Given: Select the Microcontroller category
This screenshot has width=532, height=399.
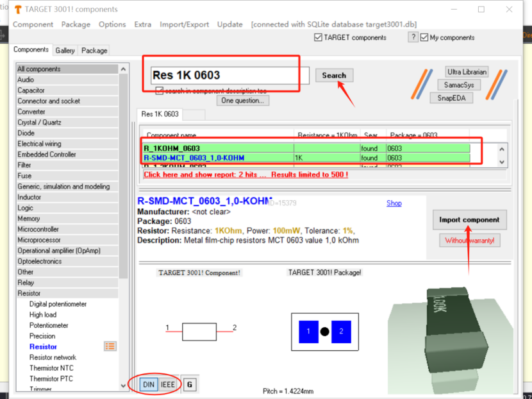Looking at the screenshot, I should (67, 229).
